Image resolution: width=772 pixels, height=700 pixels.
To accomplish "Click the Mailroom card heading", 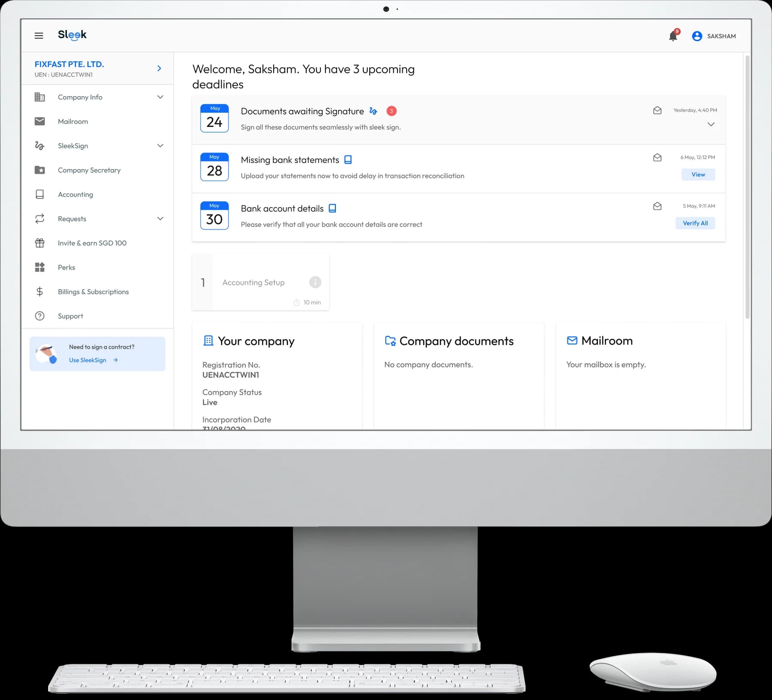I will pos(607,341).
